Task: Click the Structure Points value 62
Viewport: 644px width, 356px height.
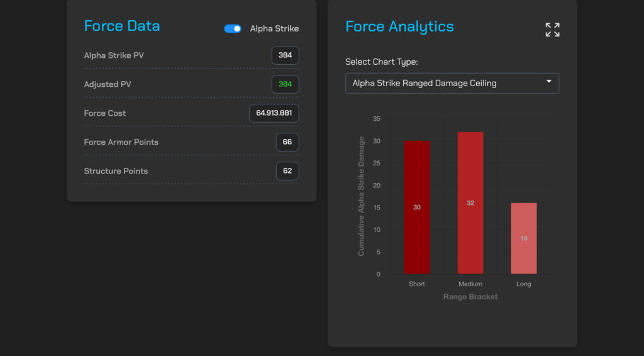Action: 287,171
